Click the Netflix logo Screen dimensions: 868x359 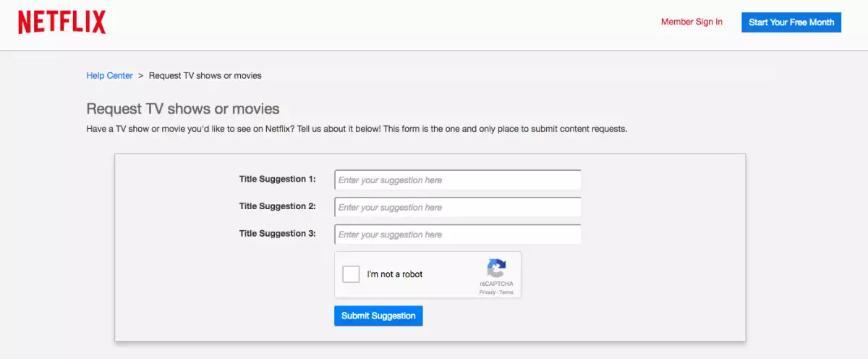click(x=62, y=22)
